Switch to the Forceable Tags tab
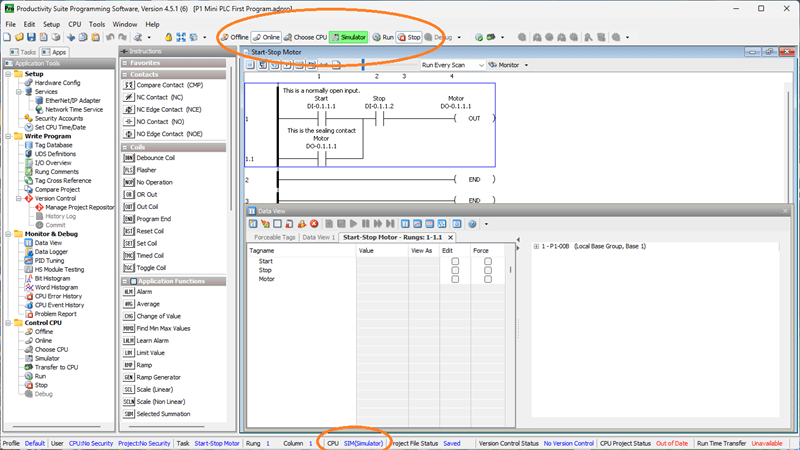Screen dimensions: 800x450 (274, 237)
